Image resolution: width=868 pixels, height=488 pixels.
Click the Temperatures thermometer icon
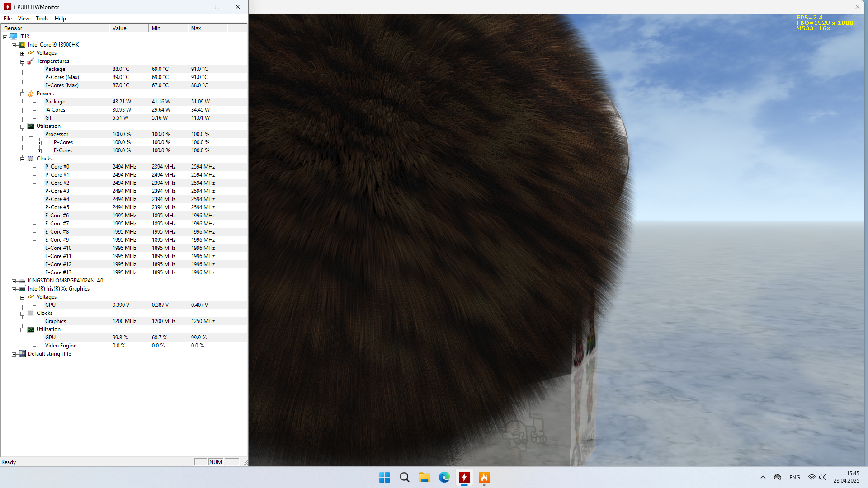click(x=31, y=61)
